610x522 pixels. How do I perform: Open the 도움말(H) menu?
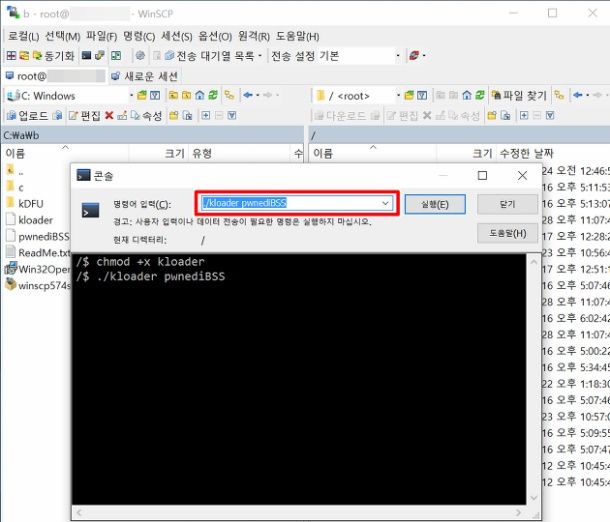298,36
